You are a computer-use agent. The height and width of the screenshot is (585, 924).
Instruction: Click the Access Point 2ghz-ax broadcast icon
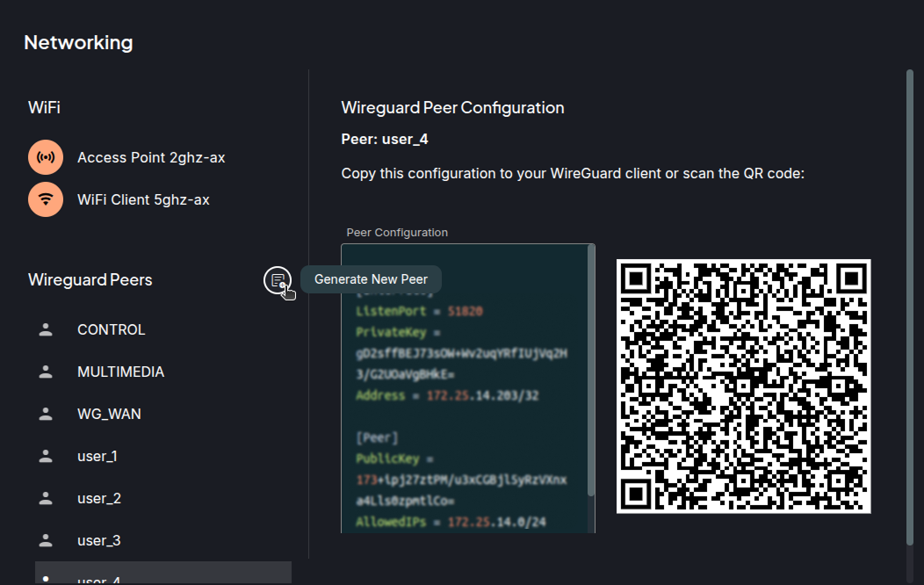46,157
